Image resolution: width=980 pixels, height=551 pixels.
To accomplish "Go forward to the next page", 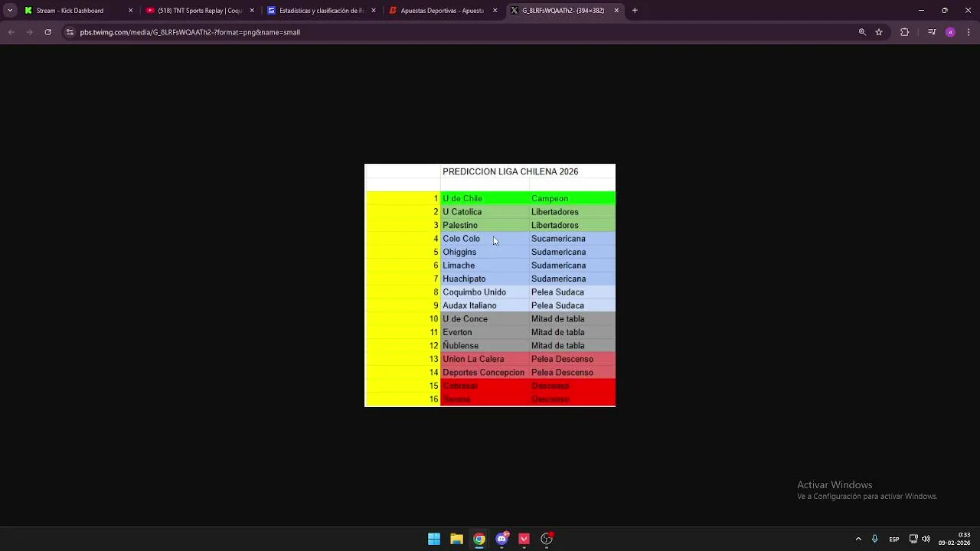I will pyautogui.click(x=29, y=32).
